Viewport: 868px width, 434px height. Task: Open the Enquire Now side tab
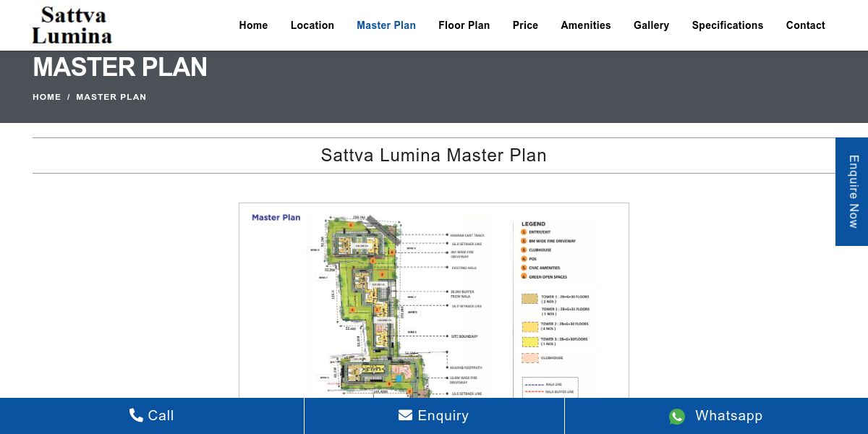tap(852, 192)
